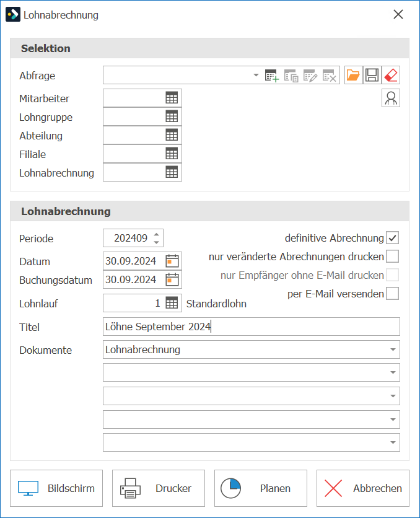Open the Lohngruppe lookup table icon
Viewport: 420px width, 518px height.
pos(172,116)
